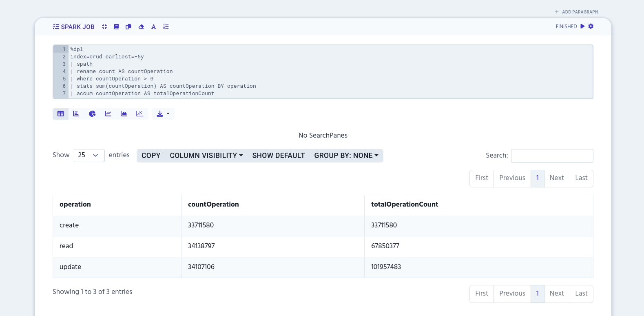Switch to area chart view
This screenshot has height=316, width=644.
pyautogui.click(x=124, y=114)
